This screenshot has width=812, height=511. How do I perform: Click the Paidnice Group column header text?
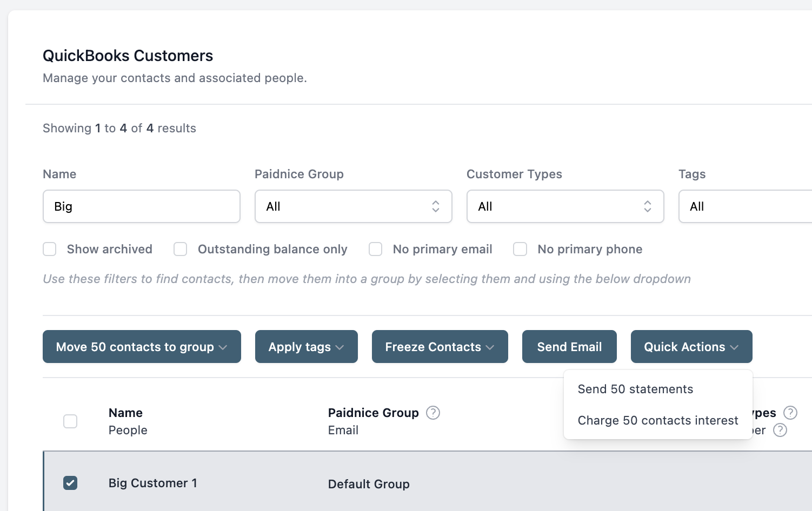point(374,413)
